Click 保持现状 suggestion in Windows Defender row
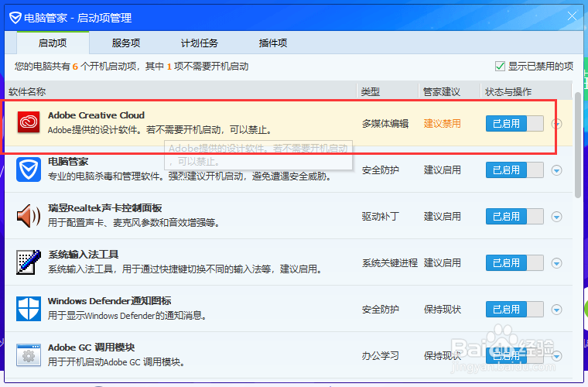Image resolution: width=588 pixels, height=387 pixels. click(x=442, y=310)
